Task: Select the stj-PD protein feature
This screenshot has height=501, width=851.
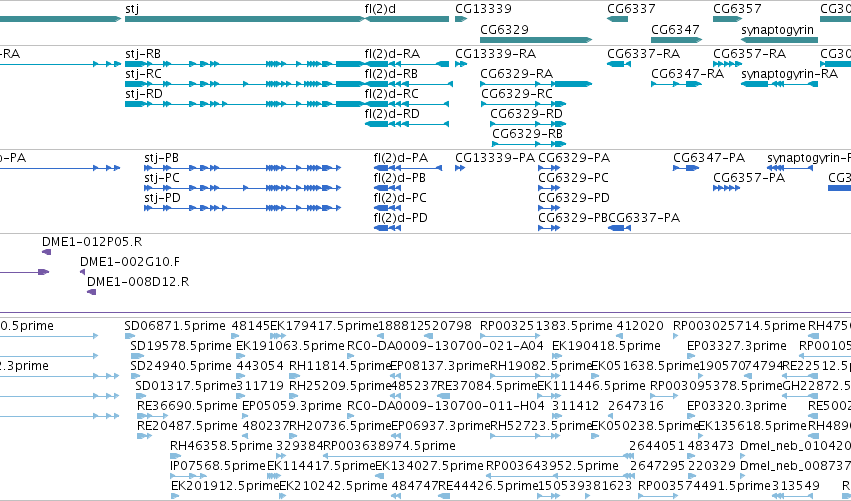Action: click(x=243, y=208)
